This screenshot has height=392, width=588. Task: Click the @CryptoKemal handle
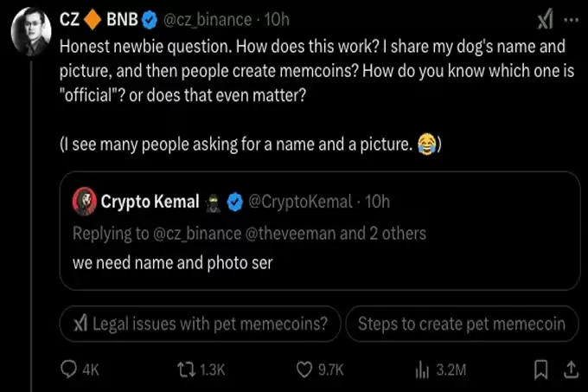(300, 202)
